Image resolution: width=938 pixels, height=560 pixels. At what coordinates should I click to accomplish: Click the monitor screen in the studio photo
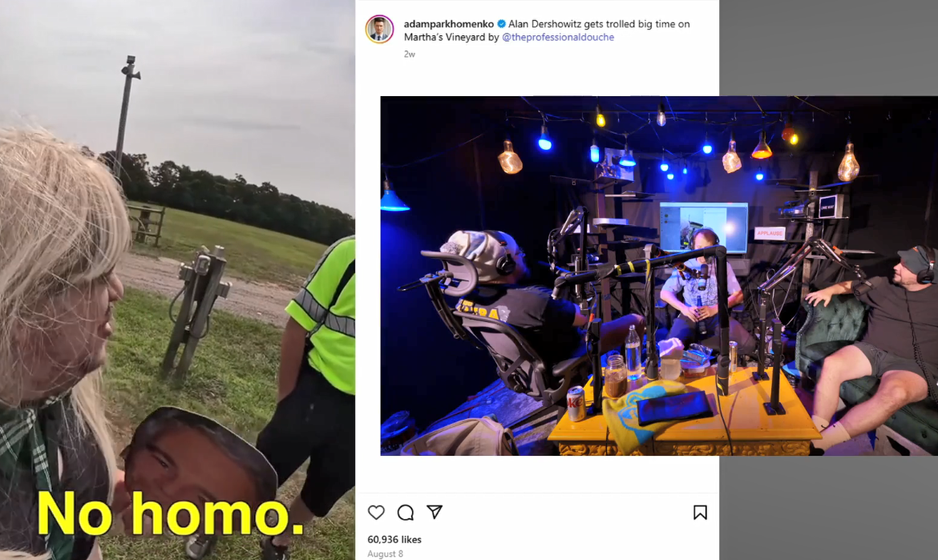tap(704, 227)
